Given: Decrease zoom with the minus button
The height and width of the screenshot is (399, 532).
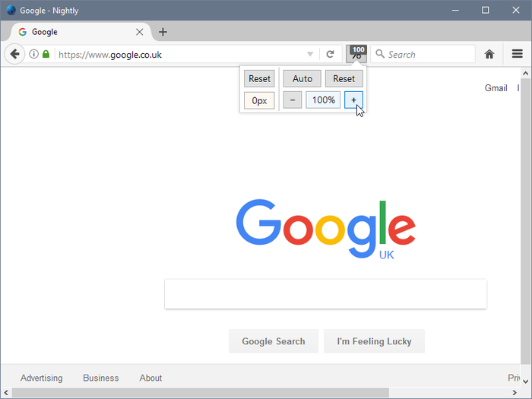Looking at the screenshot, I should (293, 100).
